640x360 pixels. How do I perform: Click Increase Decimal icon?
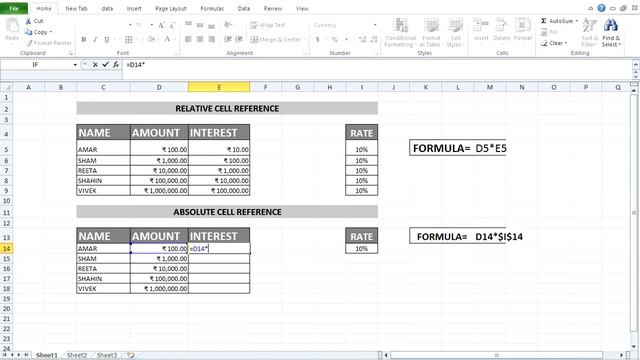362,40
